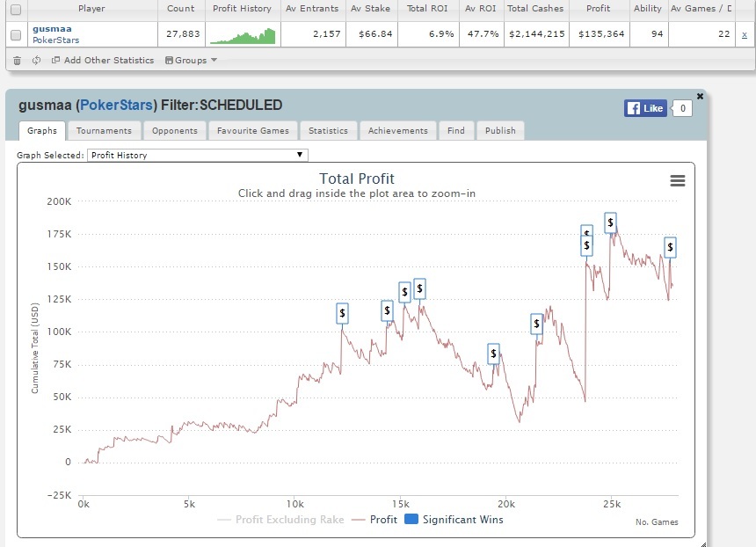The image size is (756, 547).
Task: Sort by Total Cashes column header
Action: click(535, 9)
